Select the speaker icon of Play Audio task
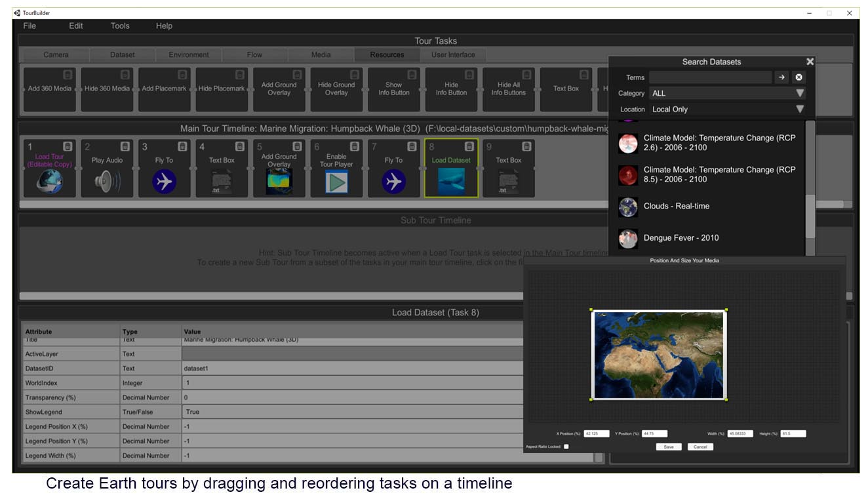Image resolution: width=868 pixels, height=501 pixels. coord(107,181)
